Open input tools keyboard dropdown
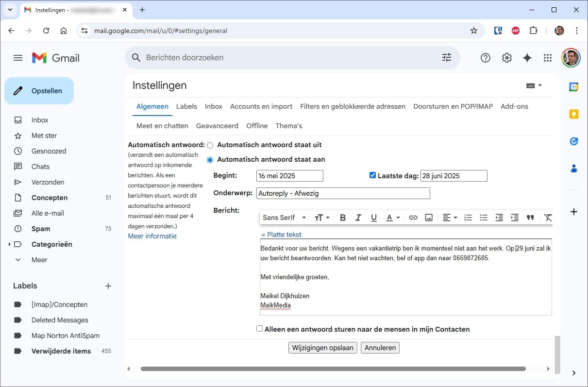588x387 pixels. (534, 85)
